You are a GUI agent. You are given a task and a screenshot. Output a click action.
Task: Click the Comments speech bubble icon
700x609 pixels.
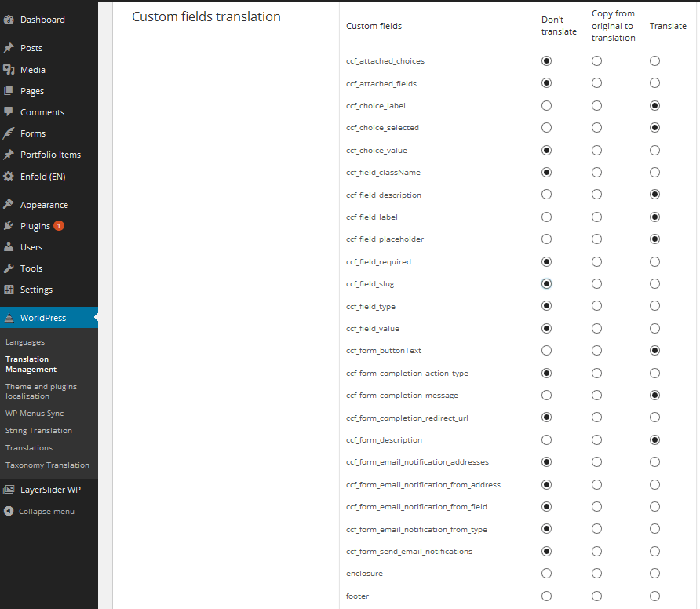[9, 111]
